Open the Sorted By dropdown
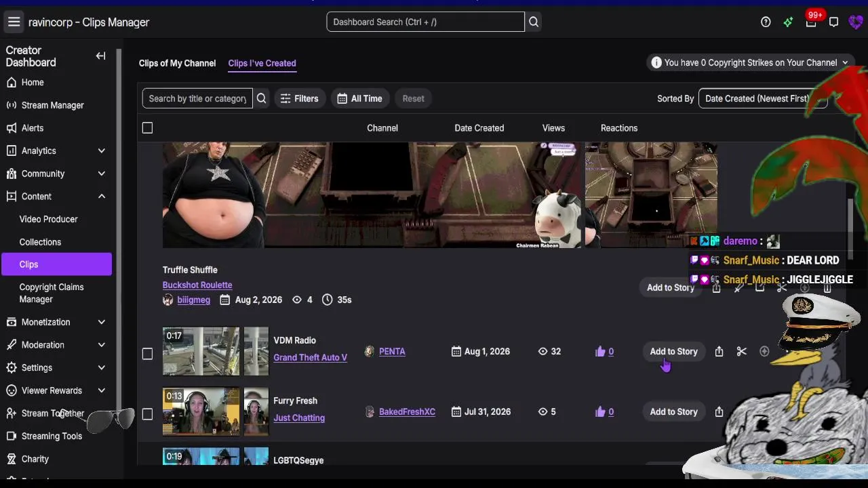The image size is (868, 488). pyautogui.click(x=763, y=98)
